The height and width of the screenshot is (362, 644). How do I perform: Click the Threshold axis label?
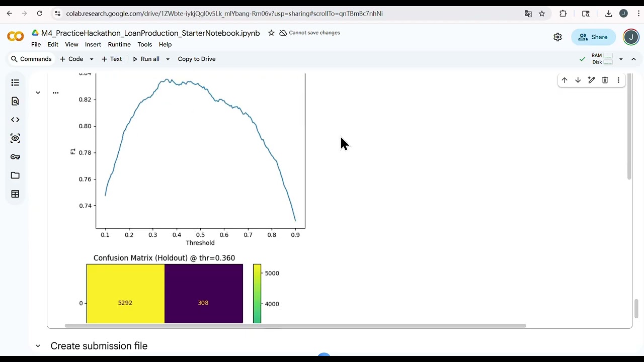point(200,243)
